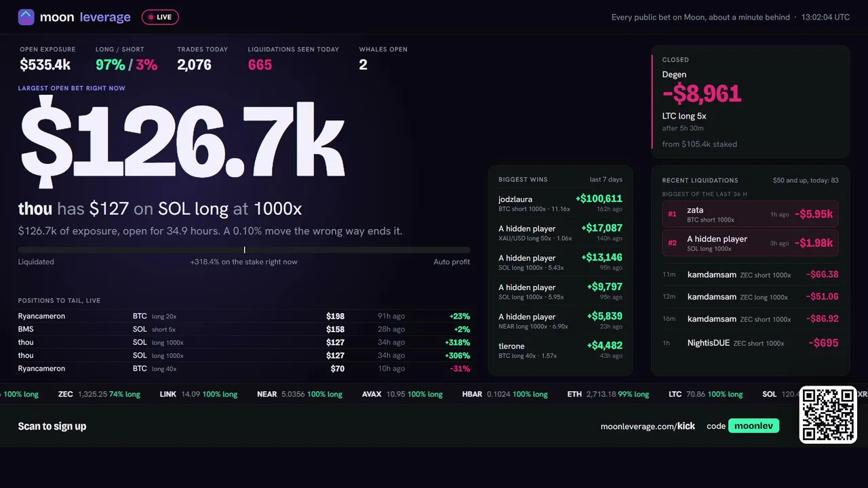Click the QR code to sign up
This screenshot has height=488, width=868.
(828, 415)
